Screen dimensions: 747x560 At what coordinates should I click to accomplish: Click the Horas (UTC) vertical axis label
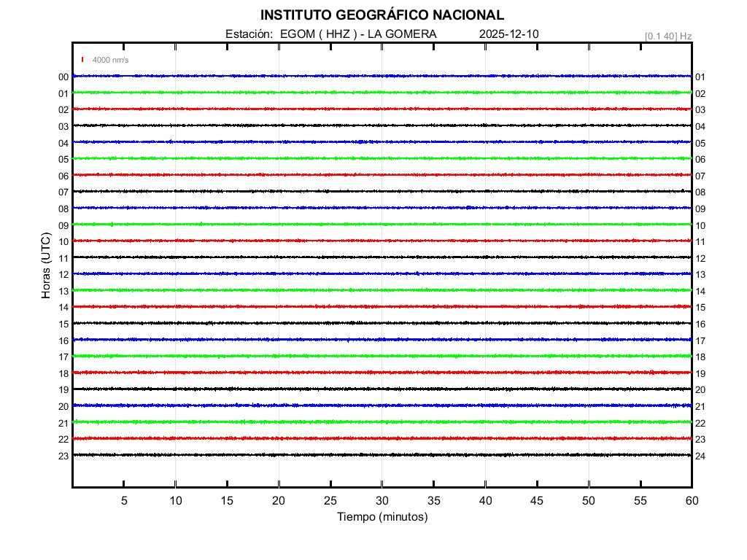coord(46,266)
